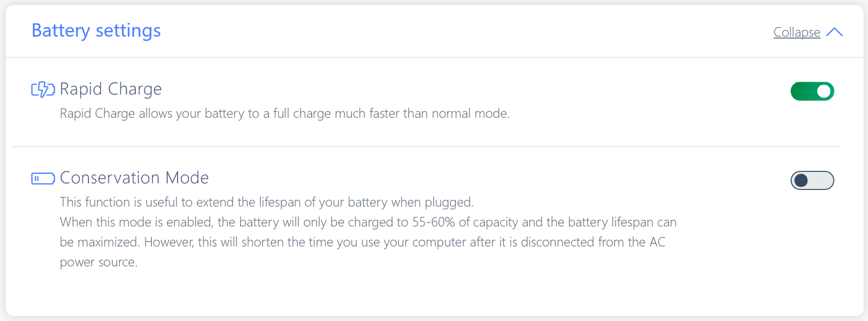Select the Conservation Mode title label
The width and height of the screenshot is (868, 321).
coord(134,178)
